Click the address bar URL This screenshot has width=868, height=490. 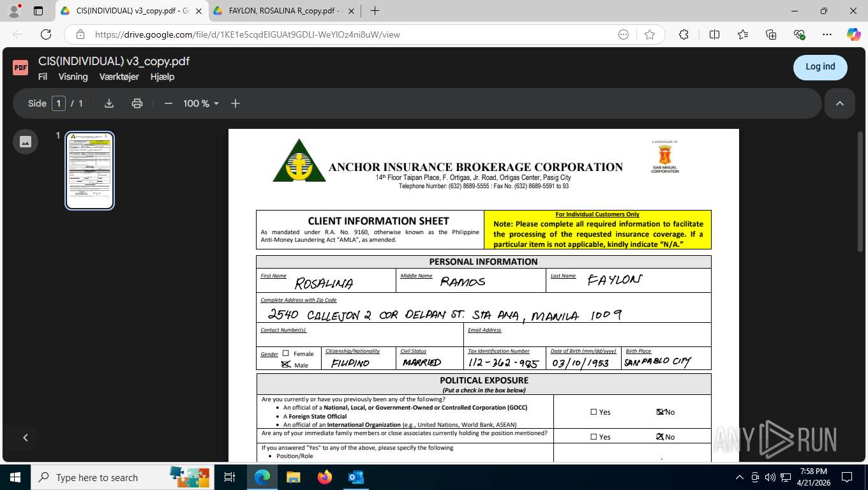click(248, 34)
